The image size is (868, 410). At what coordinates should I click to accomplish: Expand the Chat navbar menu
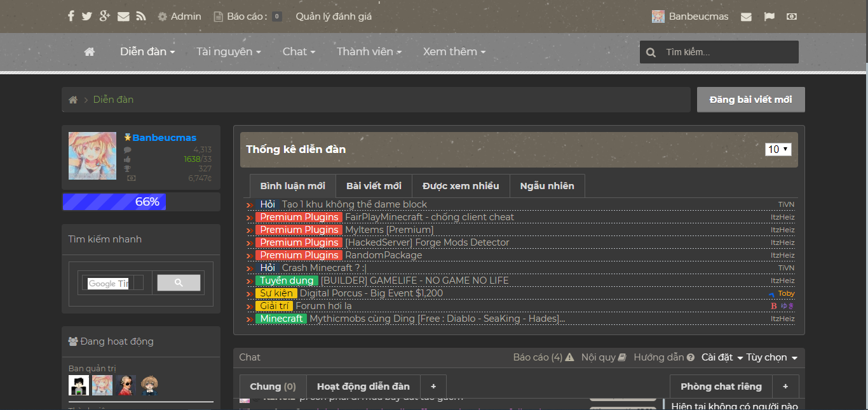pyautogui.click(x=299, y=51)
